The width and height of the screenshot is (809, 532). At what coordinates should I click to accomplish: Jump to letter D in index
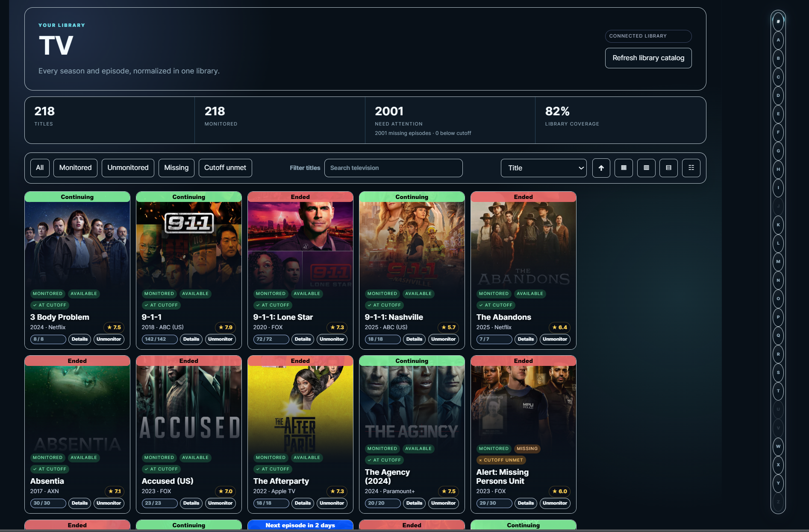tap(778, 95)
